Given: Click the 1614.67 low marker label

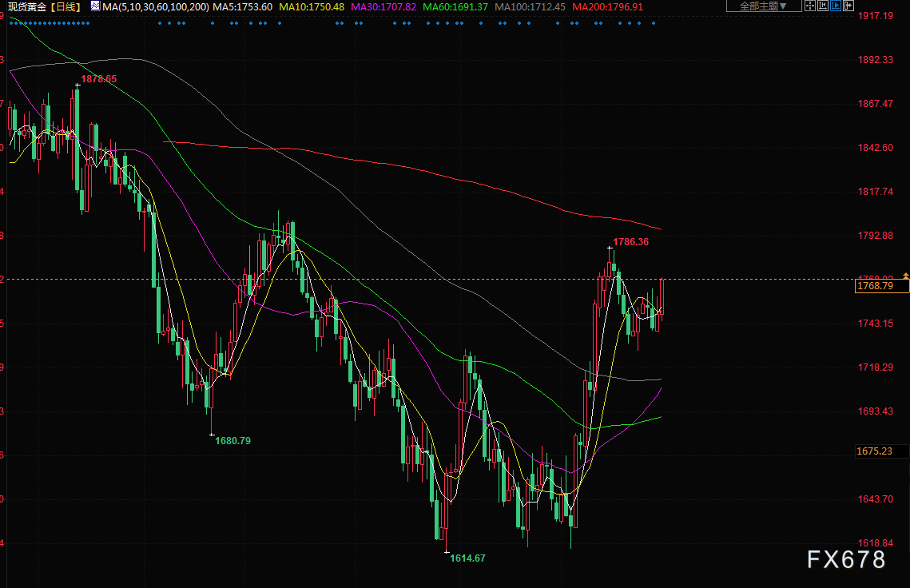Looking at the screenshot, I should 467,558.
